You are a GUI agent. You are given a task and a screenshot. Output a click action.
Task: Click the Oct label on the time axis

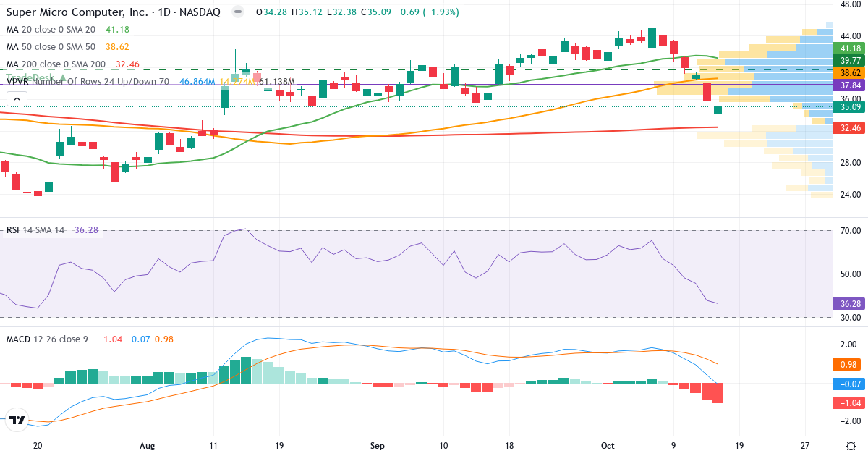click(x=608, y=446)
